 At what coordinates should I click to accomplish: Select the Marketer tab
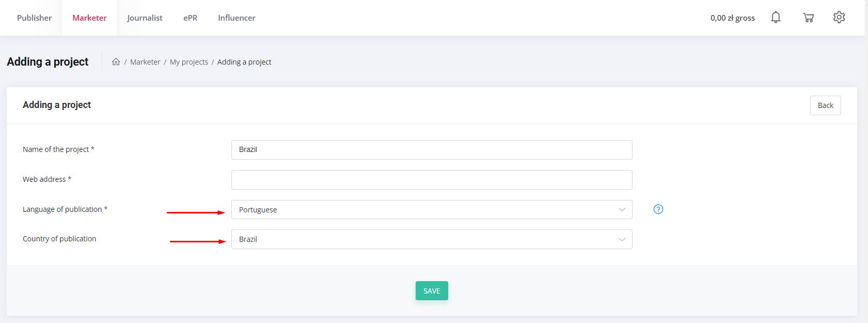tap(90, 18)
